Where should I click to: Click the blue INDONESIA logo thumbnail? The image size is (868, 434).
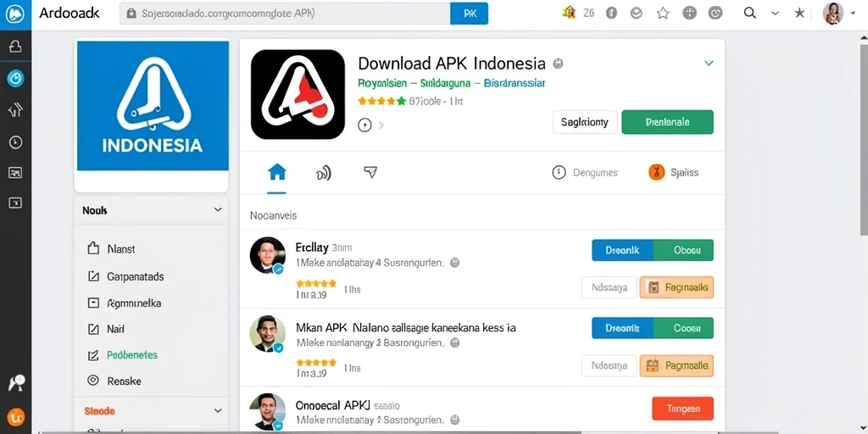[153, 106]
